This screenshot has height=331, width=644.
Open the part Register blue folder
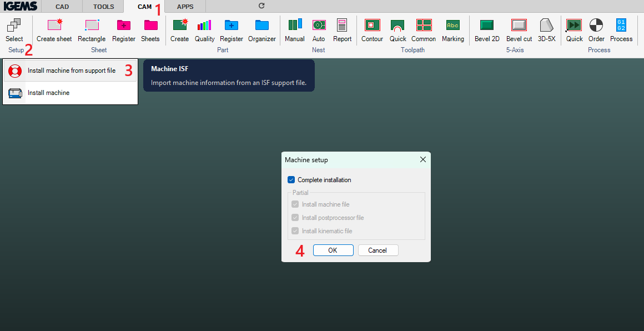click(x=232, y=26)
